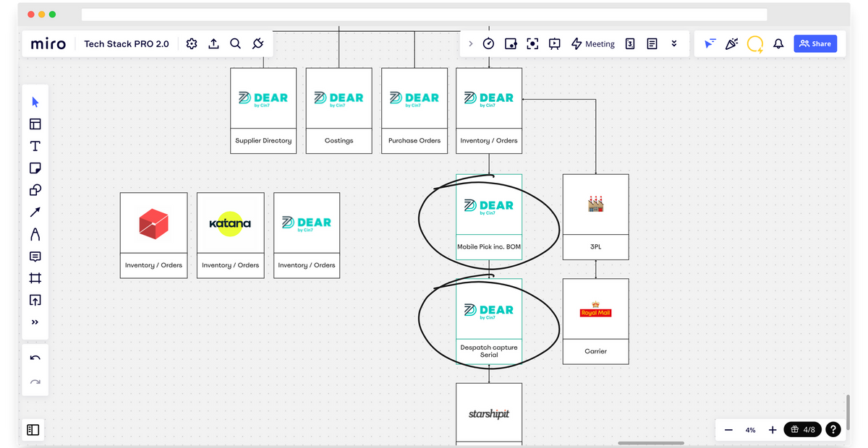Image resolution: width=868 pixels, height=448 pixels.
Task: Open the 4/8 learning center counter
Action: pyautogui.click(x=804, y=429)
